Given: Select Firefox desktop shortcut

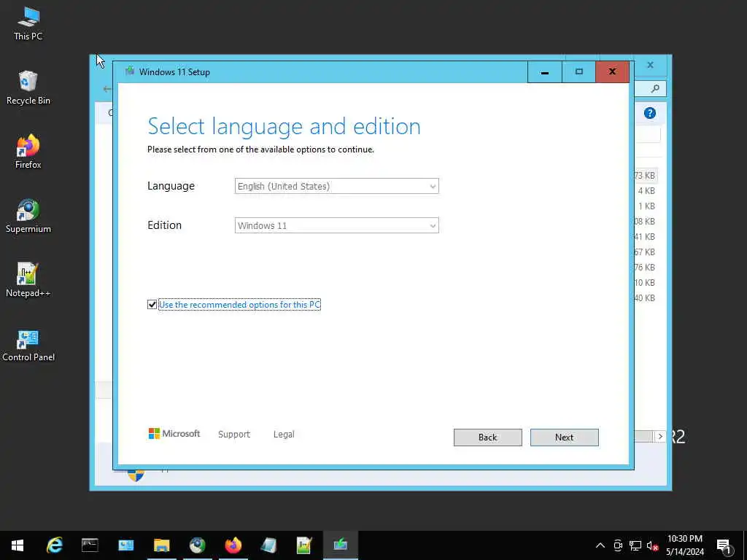Looking at the screenshot, I should click(28, 152).
